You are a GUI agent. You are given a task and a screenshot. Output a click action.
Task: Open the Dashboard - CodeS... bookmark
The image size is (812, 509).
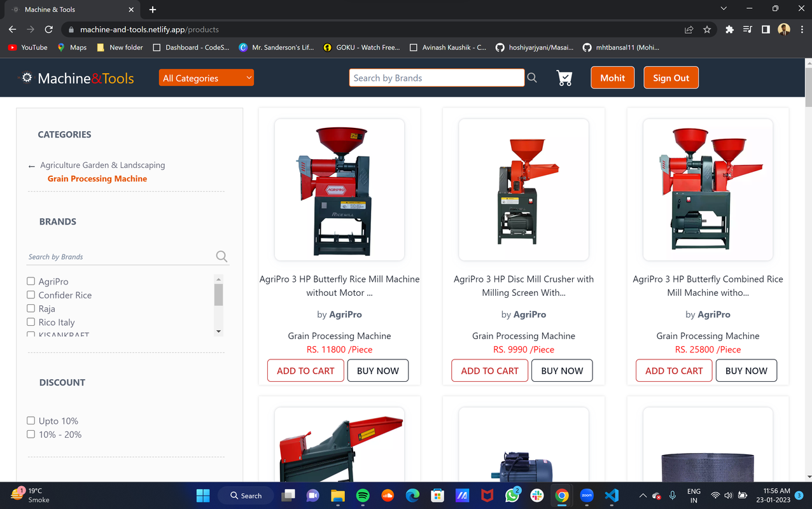[192, 47]
